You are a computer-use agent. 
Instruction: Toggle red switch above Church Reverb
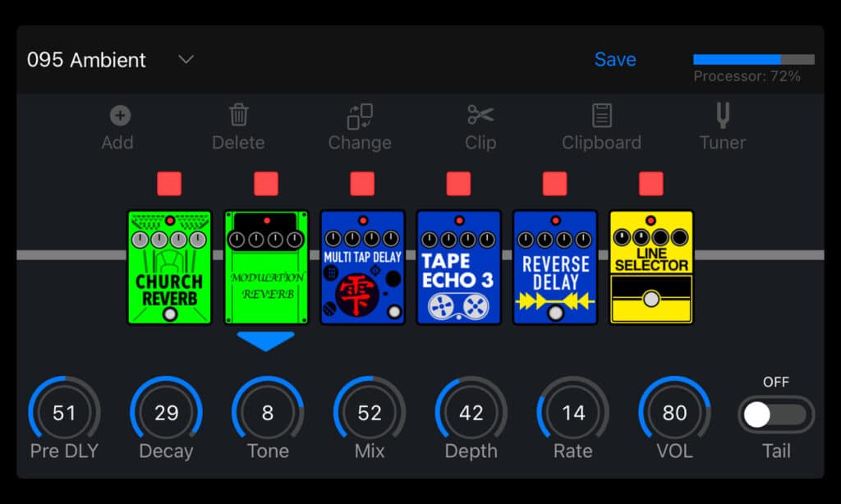tap(169, 184)
